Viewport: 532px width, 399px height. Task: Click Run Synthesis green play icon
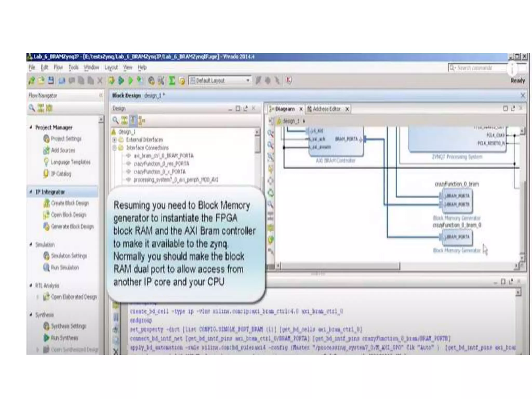(46, 338)
